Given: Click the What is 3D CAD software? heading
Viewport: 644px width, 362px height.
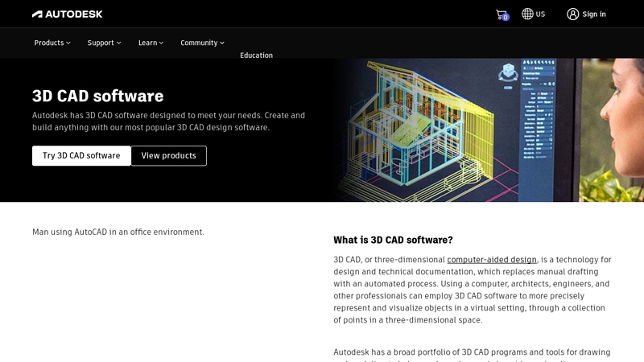Looking at the screenshot, I should coord(393,240).
